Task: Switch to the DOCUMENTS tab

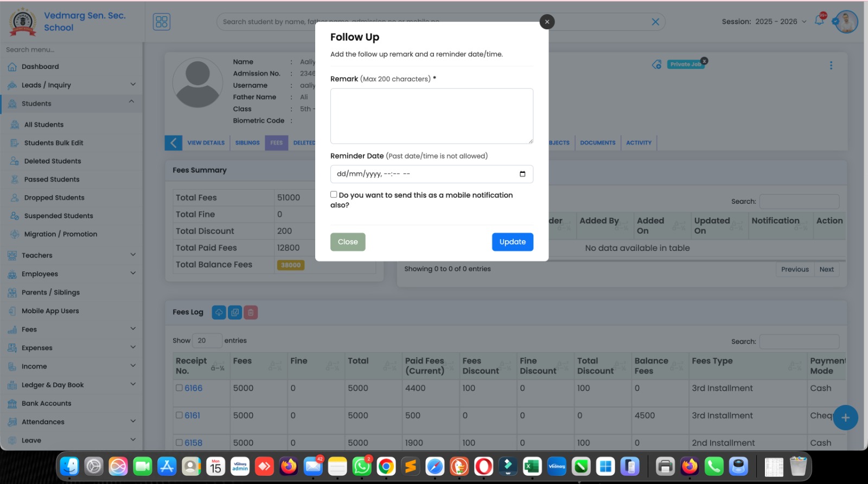Action: pos(597,143)
